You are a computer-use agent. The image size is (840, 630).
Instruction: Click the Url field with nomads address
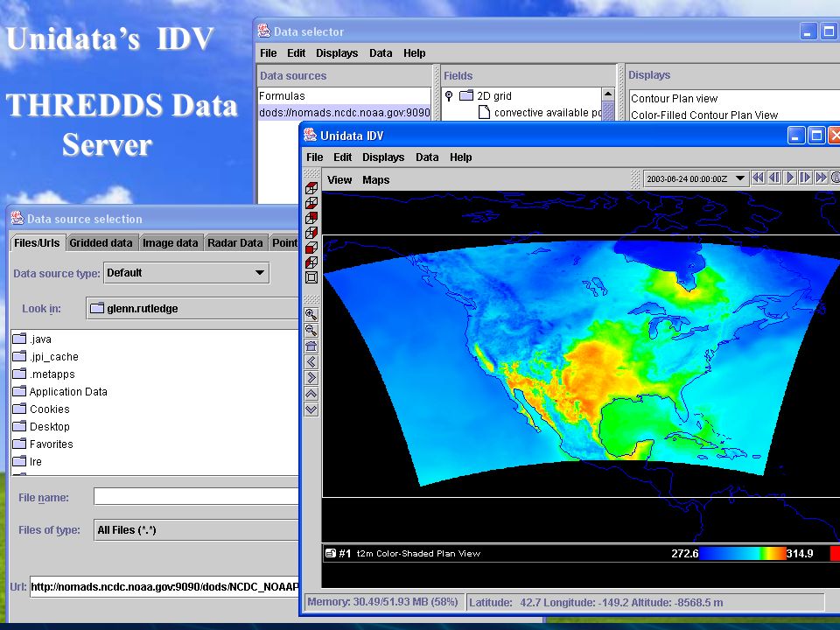164,586
